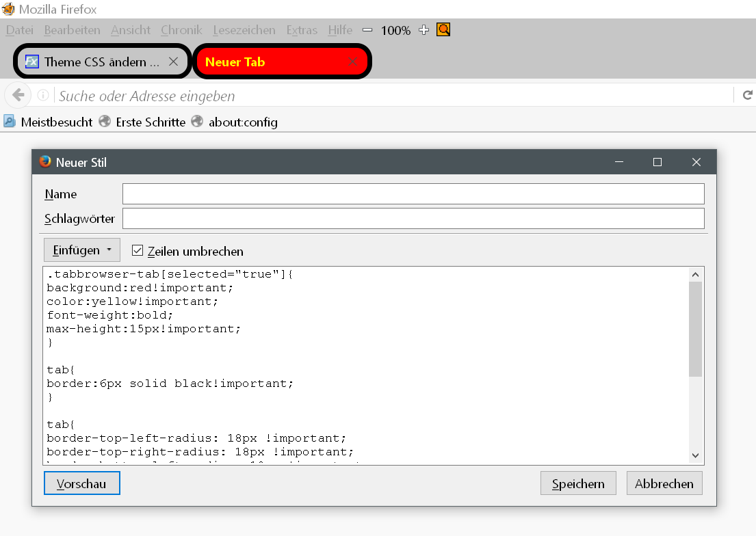The image size is (756, 536).
Task: Click the zoom out minus icon
Action: 367,30
